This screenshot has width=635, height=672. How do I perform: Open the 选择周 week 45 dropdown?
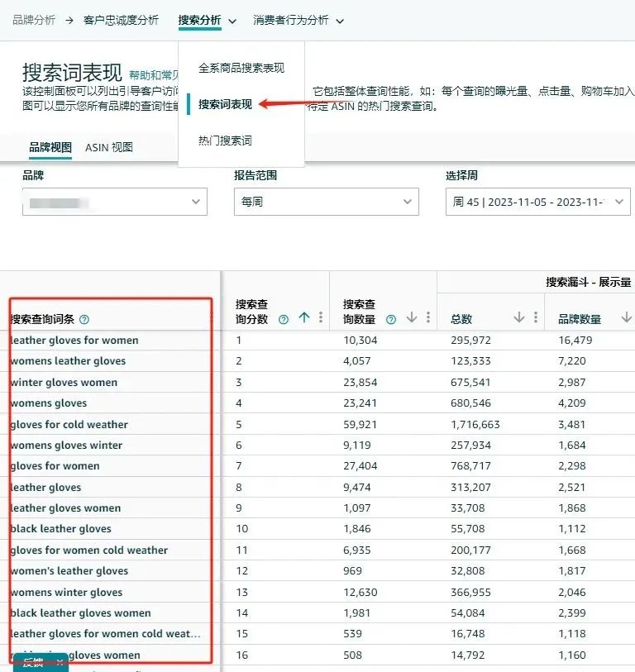538,202
